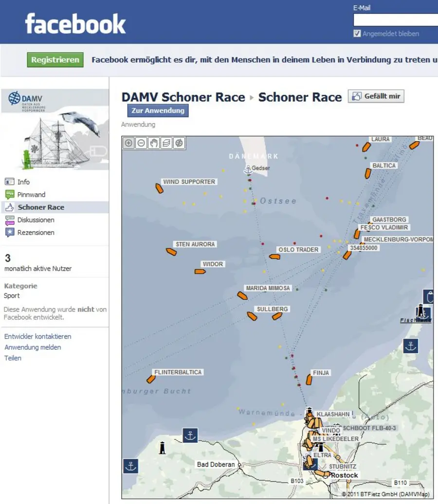Click the lighthouse icon near Bad Doberan

coord(163,448)
